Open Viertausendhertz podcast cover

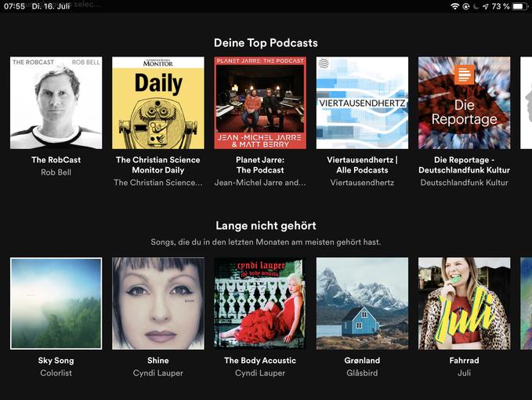pos(362,103)
